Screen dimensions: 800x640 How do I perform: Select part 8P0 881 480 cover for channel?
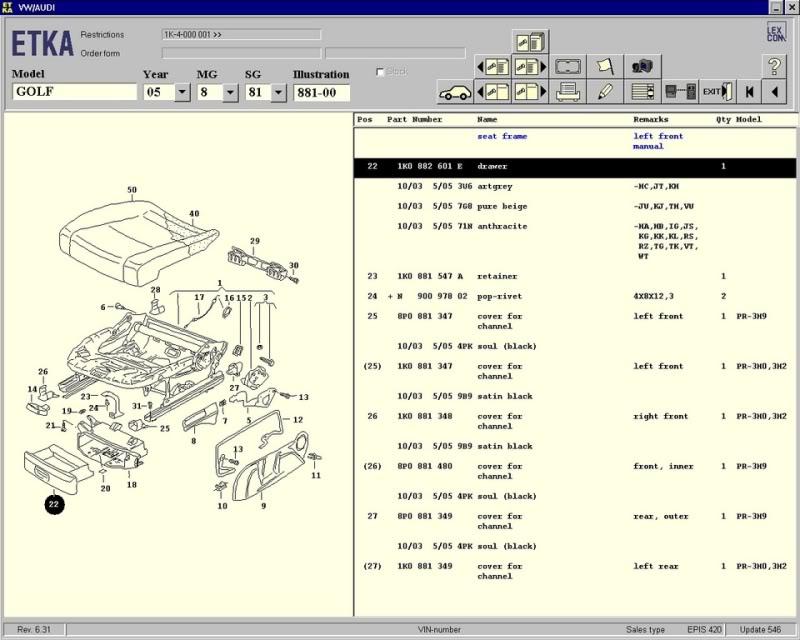click(x=575, y=472)
